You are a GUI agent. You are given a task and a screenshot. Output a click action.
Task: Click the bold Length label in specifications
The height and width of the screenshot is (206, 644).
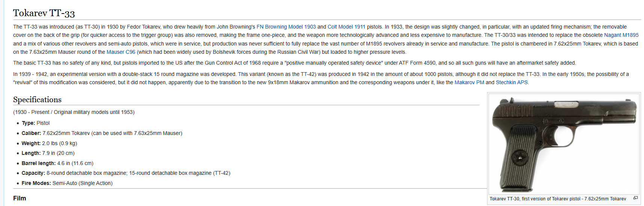pos(31,153)
